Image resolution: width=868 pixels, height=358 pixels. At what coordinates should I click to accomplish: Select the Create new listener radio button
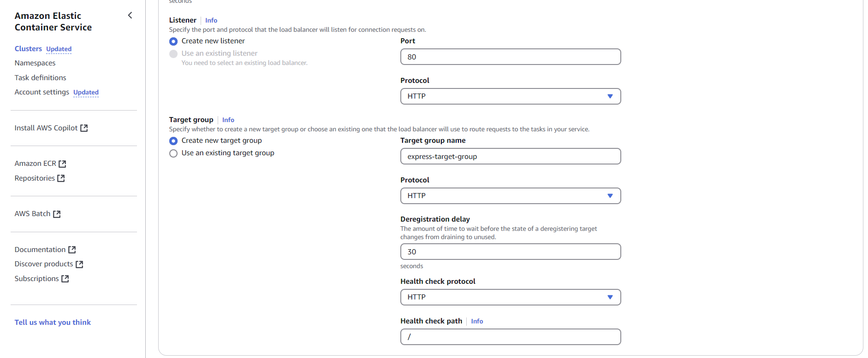point(173,41)
